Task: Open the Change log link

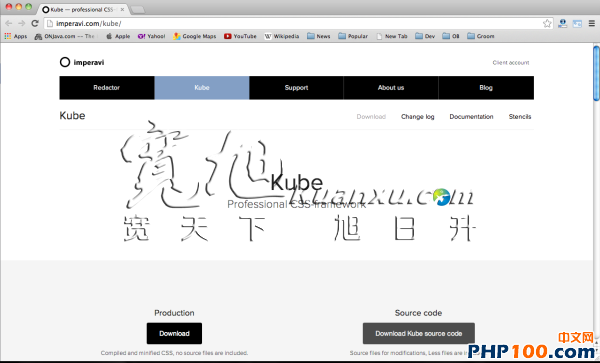Action: pos(417,117)
